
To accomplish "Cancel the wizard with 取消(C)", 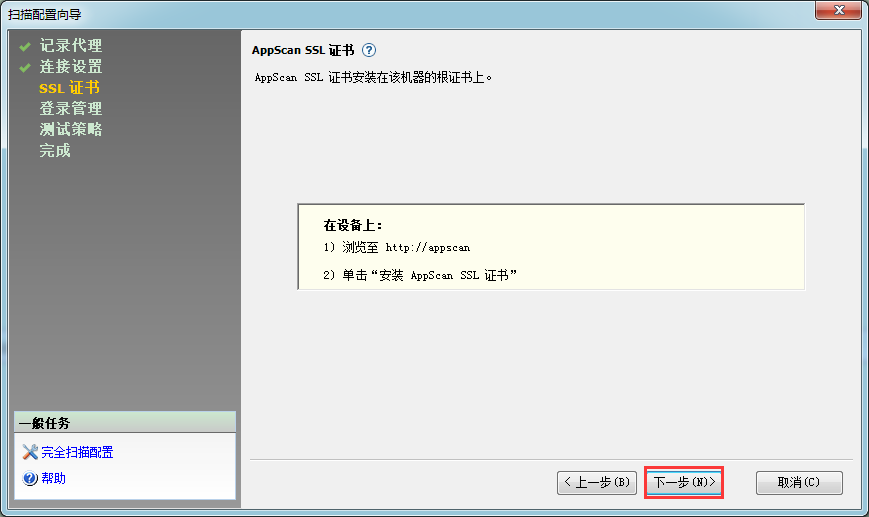I will click(799, 483).
